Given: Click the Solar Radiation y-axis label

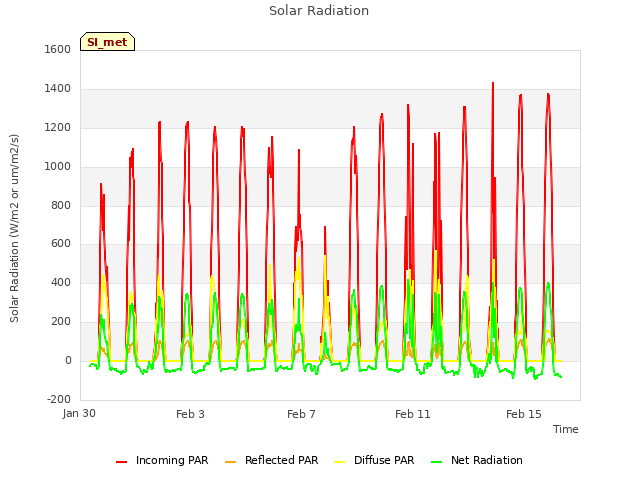Looking at the screenshot, I should 15,228.
